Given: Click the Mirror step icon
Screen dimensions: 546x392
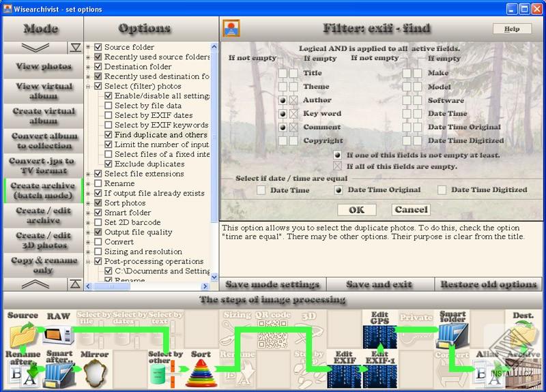Looking at the screenshot, I should pyautogui.click(x=94, y=373).
